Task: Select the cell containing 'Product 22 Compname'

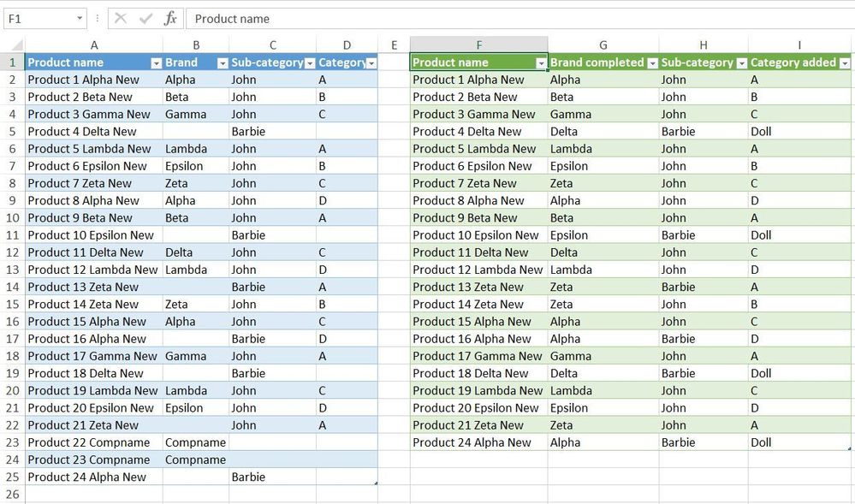Action: 94,442
